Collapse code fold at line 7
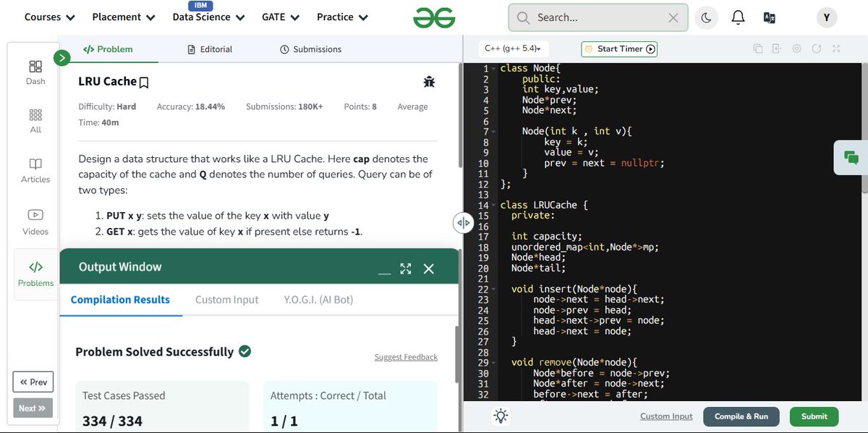 [494, 131]
